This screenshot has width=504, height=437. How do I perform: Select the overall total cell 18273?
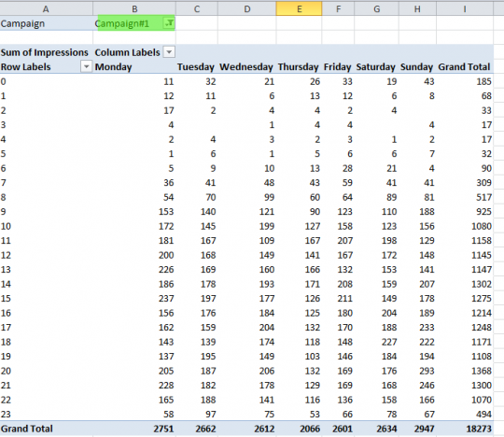pyautogui.click(x=479, y=429)
